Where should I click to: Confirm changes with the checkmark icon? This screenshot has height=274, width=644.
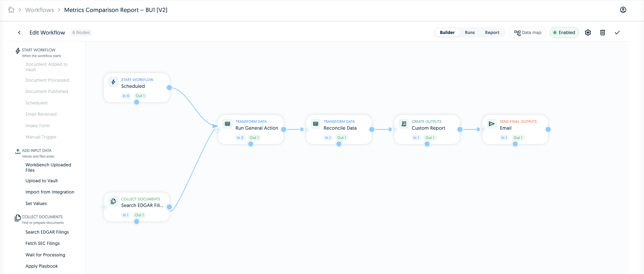[617, 33]
